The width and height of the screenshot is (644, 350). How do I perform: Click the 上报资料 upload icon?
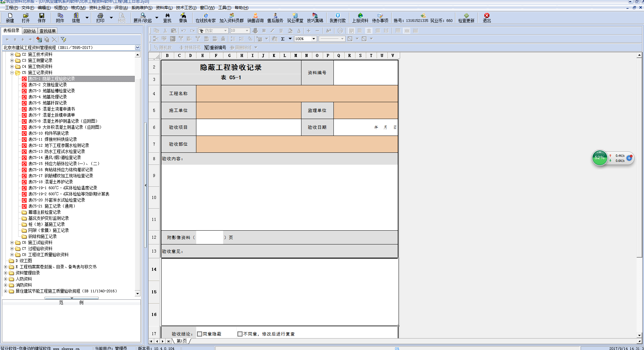(360, 18)
